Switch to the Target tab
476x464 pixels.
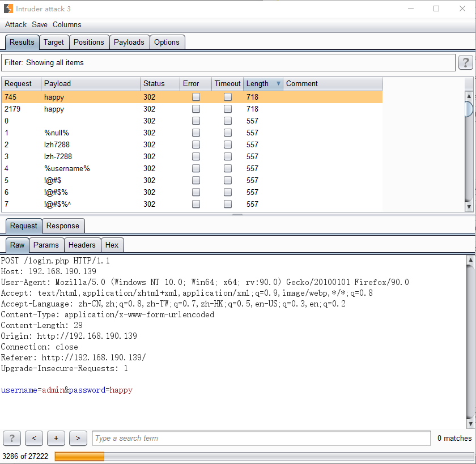pyautogui.click(x=54, y=42)
